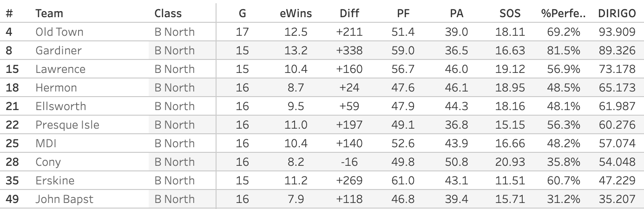Image resolution: width=644 pixels, height=209 pixels.
Task: Click the John Bapst team name
Action: click(x=64, y=199)
